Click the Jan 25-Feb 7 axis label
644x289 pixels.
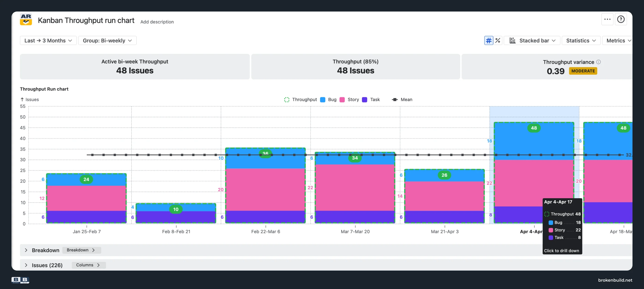coord(87,232)
